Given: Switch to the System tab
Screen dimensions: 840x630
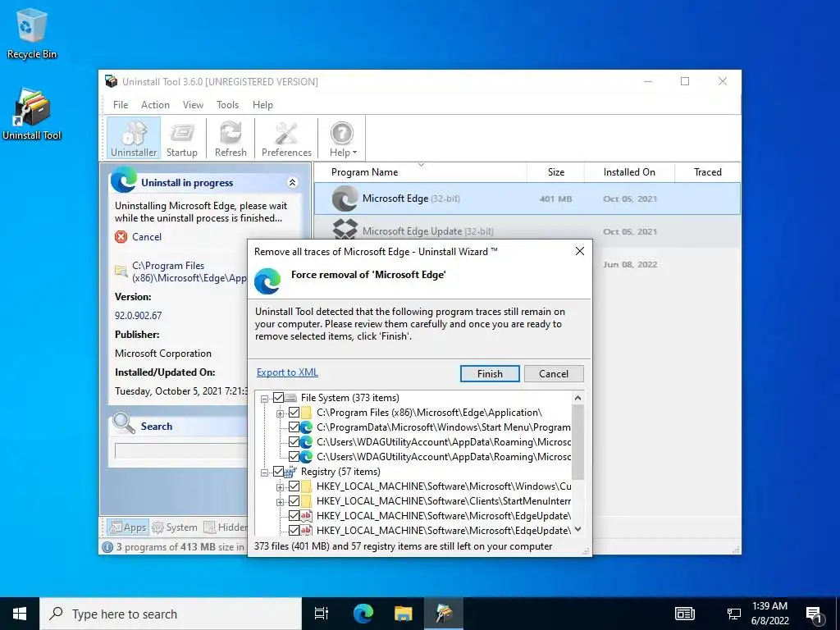Looking at the screenshot, I should point(175,527).
